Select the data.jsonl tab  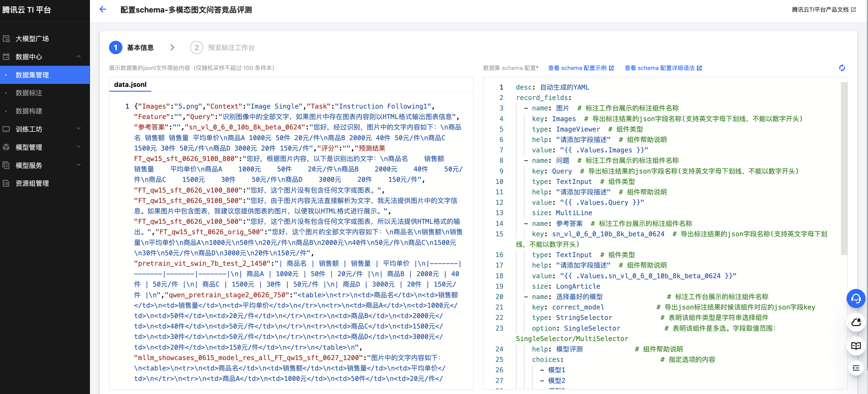pos(130,85)
